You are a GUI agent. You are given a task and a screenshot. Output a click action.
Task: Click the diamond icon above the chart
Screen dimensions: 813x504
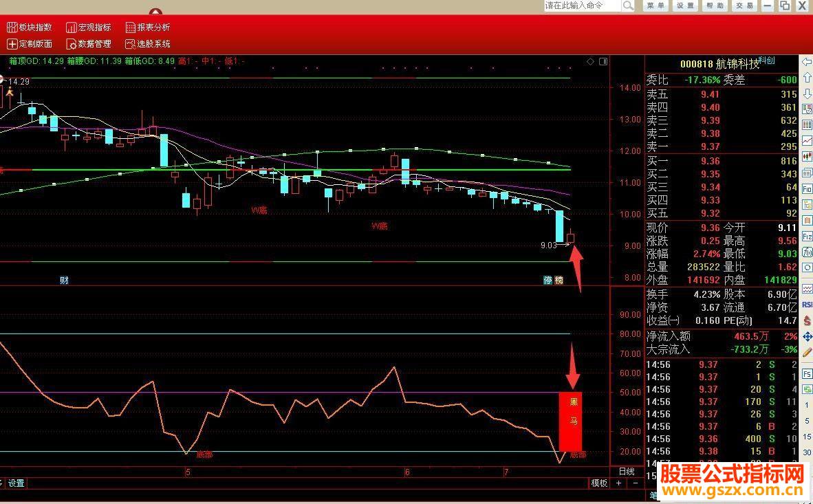coord(591,62)
